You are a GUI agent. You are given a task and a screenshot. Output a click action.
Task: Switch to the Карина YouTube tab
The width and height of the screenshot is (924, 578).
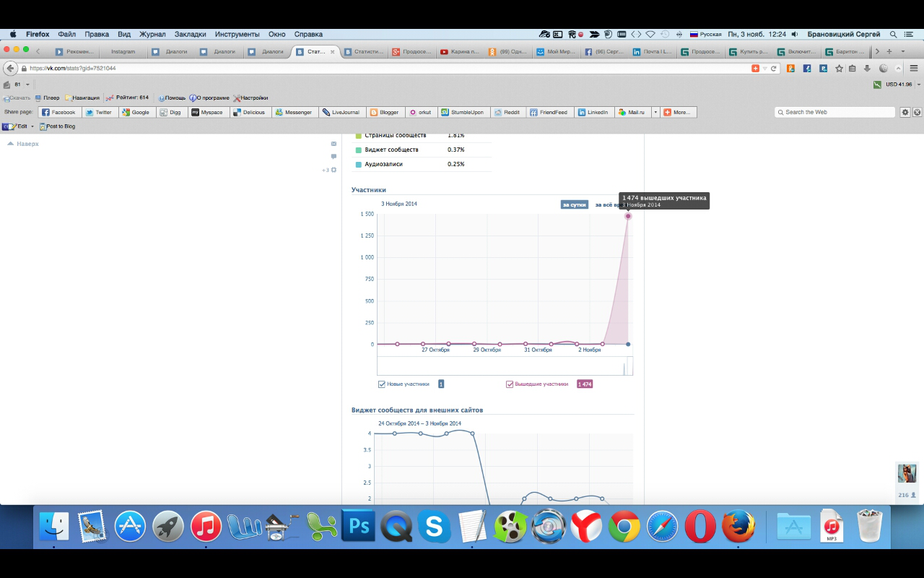459,51
